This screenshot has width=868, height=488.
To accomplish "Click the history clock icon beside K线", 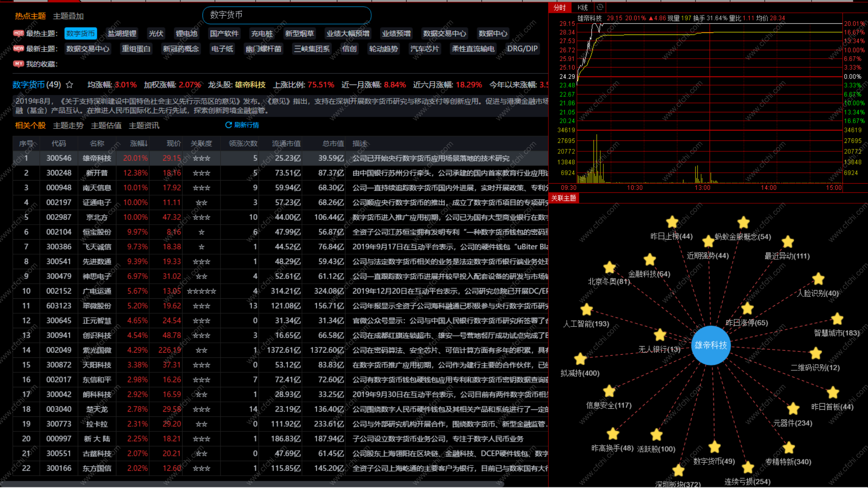I will coord(600,7).
